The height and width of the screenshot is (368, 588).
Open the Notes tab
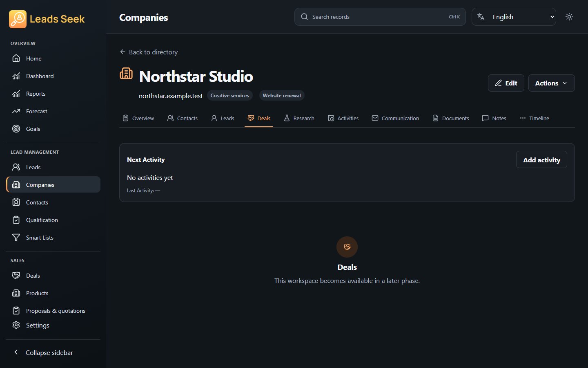pyautogui.click(x=494, y=118)
